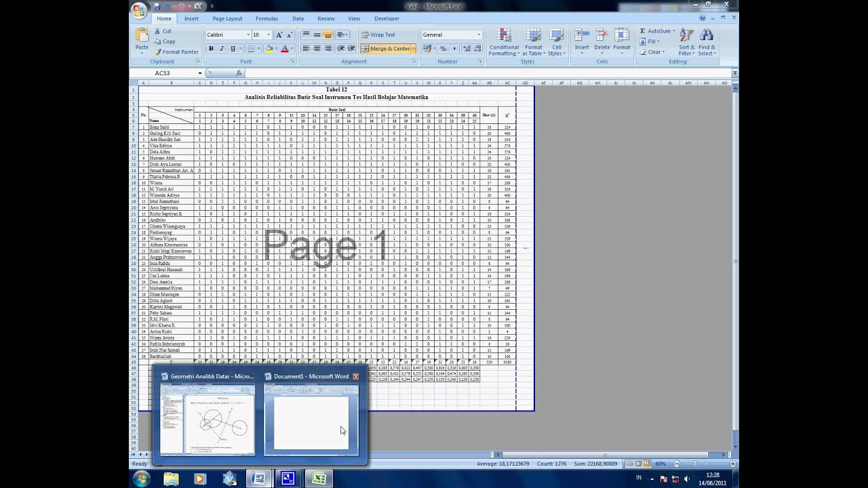
Task: Expand the formula bar
Action: pyautogui.click(x=734, y=73)
